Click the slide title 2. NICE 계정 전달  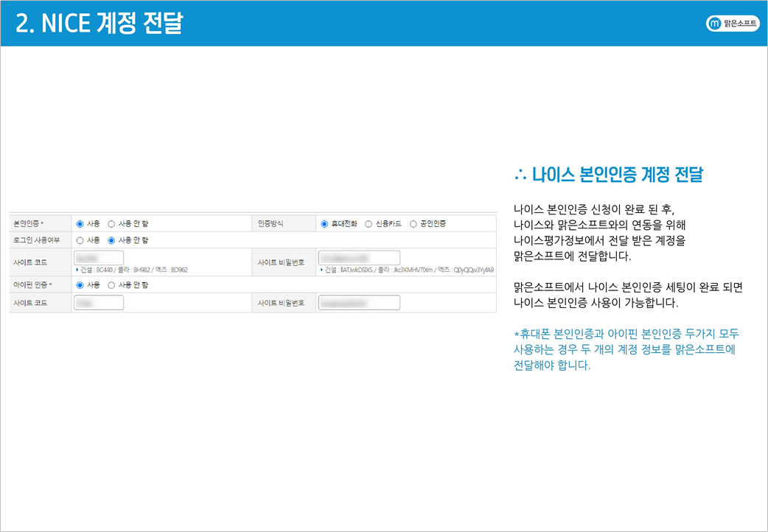pos(100,24)
